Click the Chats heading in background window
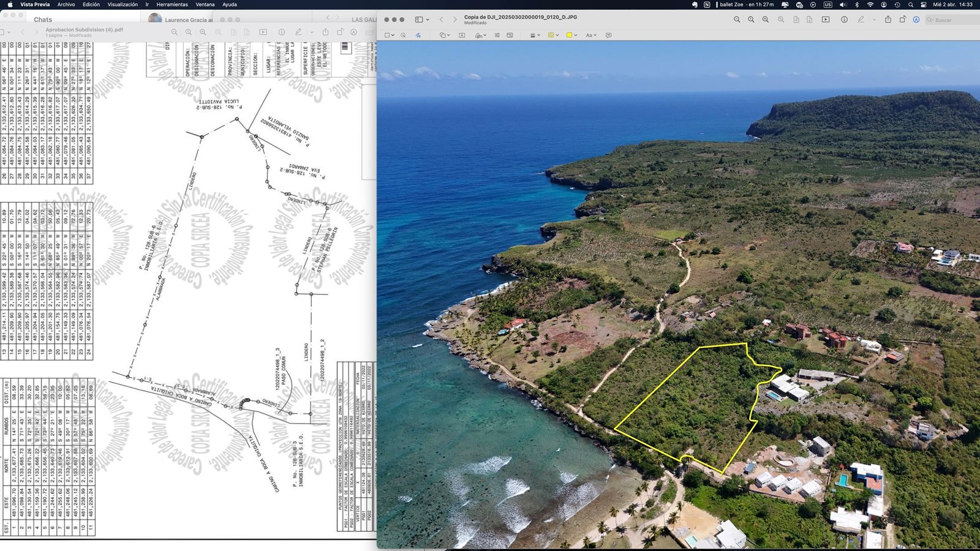Screen dimensions: 980x551 click(x=43, y=20)
